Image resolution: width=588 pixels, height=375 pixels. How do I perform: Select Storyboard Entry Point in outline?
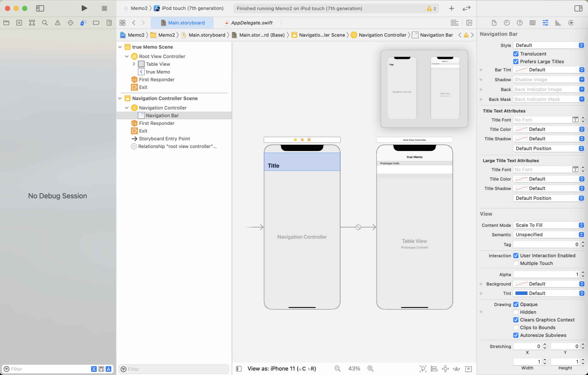click(x=164, y=139)
